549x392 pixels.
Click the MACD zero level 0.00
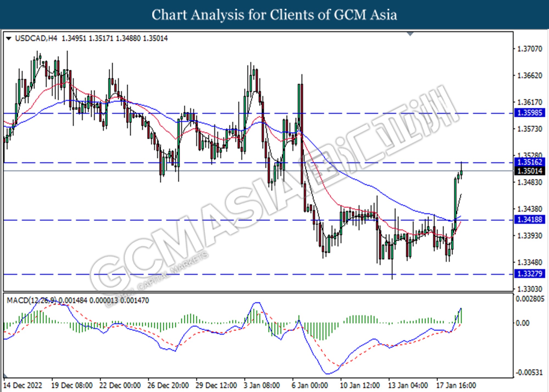pyautogui.click(x=523, y=323)
